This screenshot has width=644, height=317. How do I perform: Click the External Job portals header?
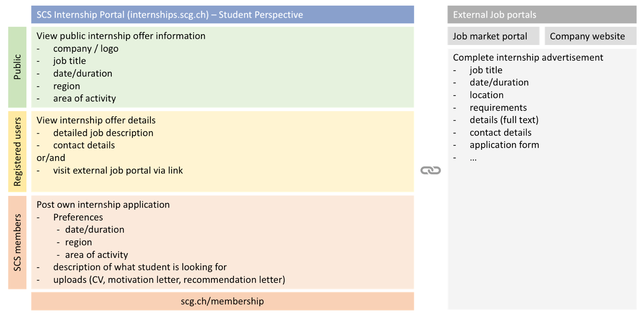pos(542,15)
